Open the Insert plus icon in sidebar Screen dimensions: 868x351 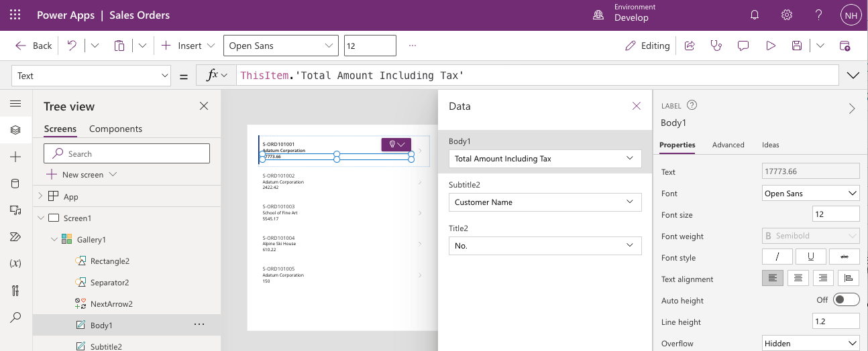(15, 157)
